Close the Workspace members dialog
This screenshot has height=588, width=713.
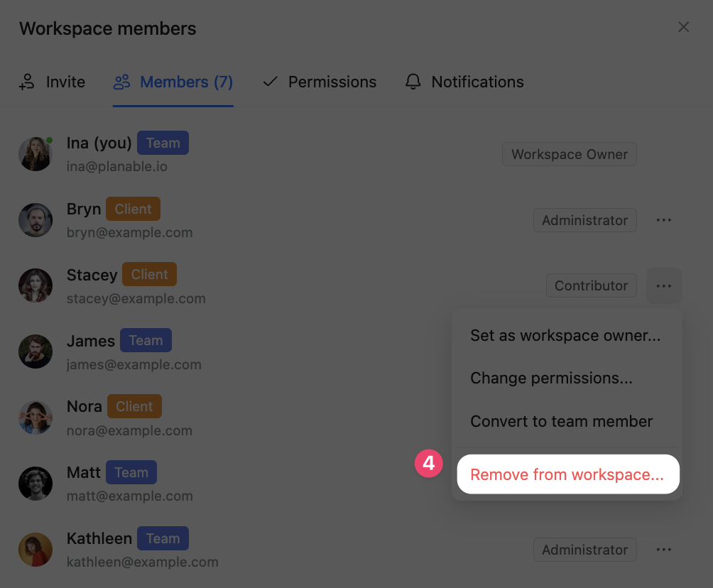click(x=683, y=27)
